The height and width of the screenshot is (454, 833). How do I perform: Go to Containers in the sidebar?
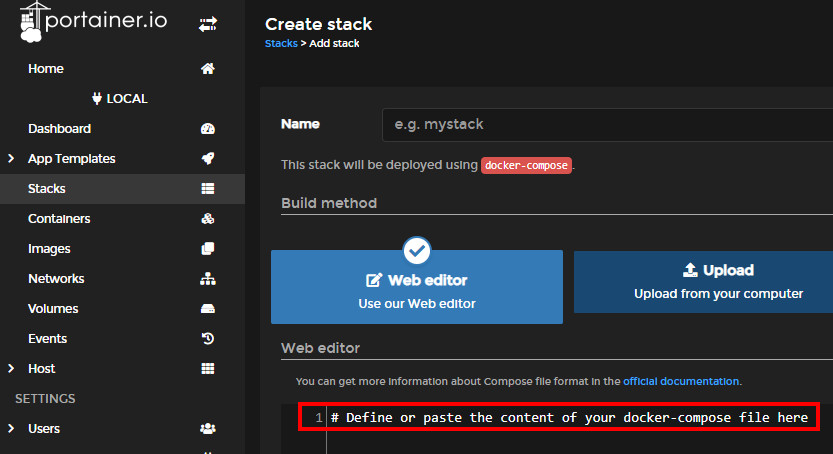[59, 219]
